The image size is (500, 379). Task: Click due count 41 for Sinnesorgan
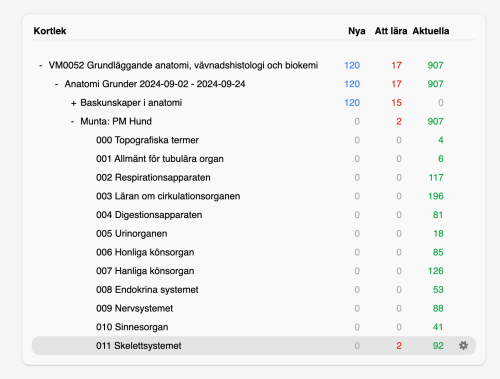tap(438, 327)
